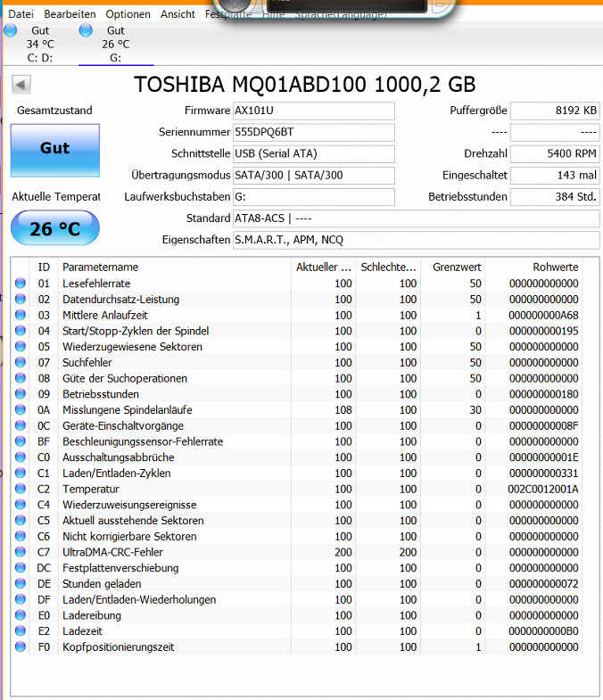Click the Rohwerte column header
The height and width of the screenshot is (700, 603).
[x=533, y=267]
